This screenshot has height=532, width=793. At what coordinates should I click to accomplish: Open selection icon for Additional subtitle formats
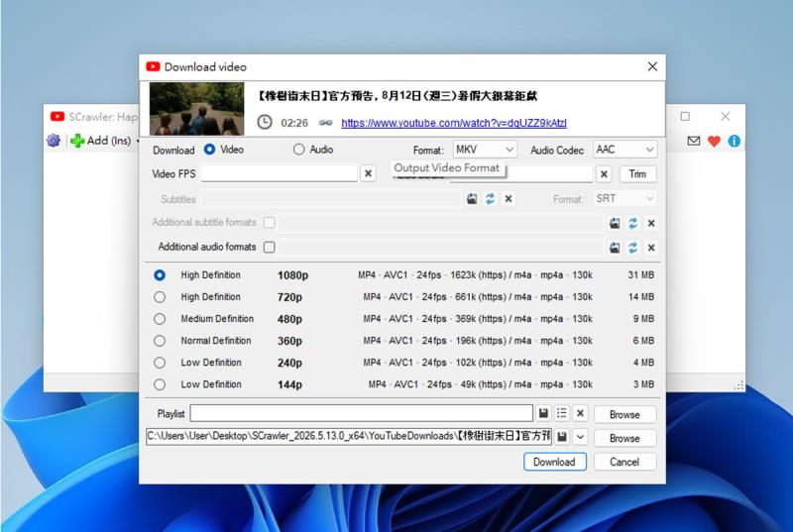pyautogui.click(x=615, y=223)
